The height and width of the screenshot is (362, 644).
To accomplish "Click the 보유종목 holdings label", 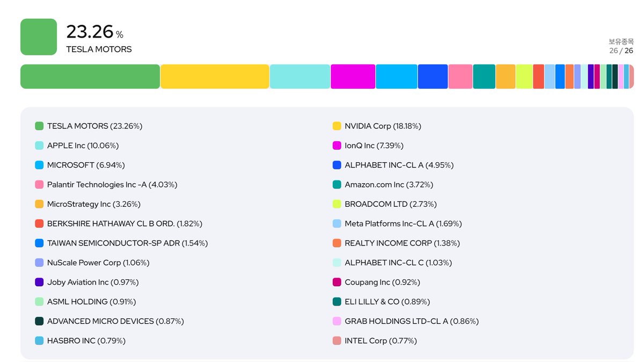I will point(621,41).
